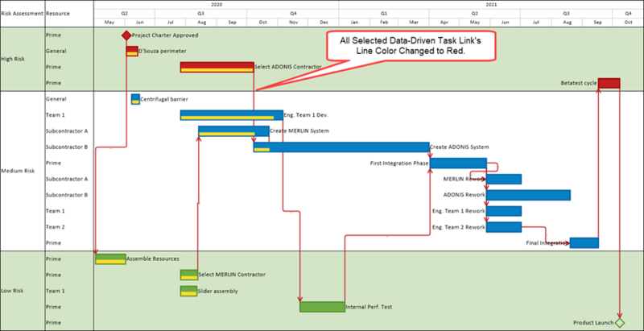This screenshot has height=331, width=644.
Task: Click the callout about red link lines
Action: (x=411, y=46)
